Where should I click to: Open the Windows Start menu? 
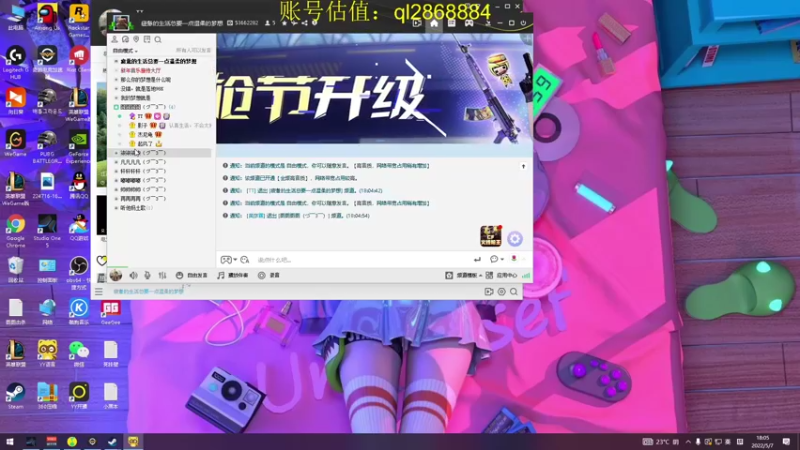(9, 442)
